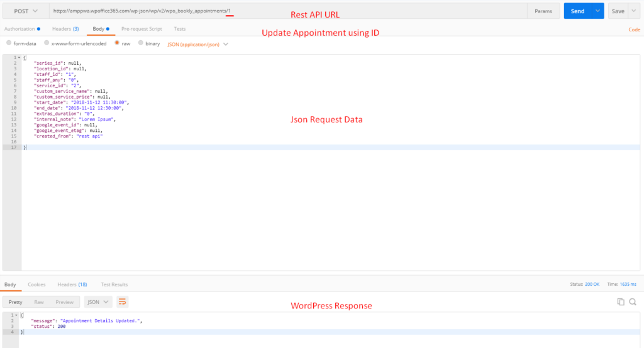
Task: Open the response Cookies tab
Action: [36, 285]
